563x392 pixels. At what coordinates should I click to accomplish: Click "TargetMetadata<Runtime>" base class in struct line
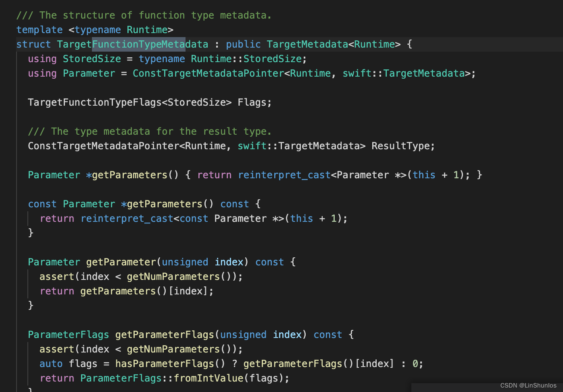pos(334,44)
